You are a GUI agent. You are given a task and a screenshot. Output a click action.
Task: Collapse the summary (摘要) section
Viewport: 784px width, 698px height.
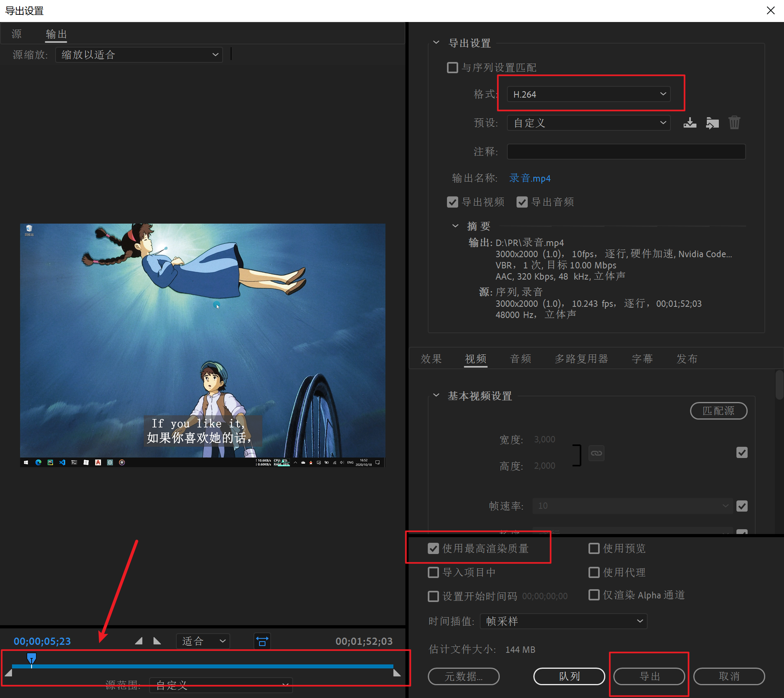[455, 226]
